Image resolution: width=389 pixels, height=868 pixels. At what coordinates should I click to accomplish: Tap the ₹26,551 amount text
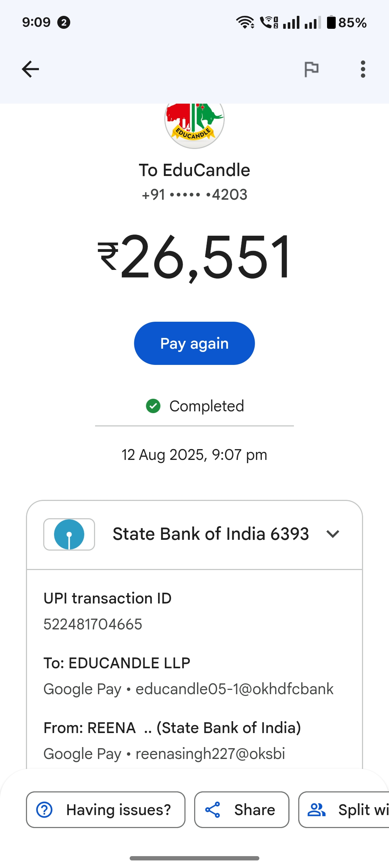tap(194, 257)
